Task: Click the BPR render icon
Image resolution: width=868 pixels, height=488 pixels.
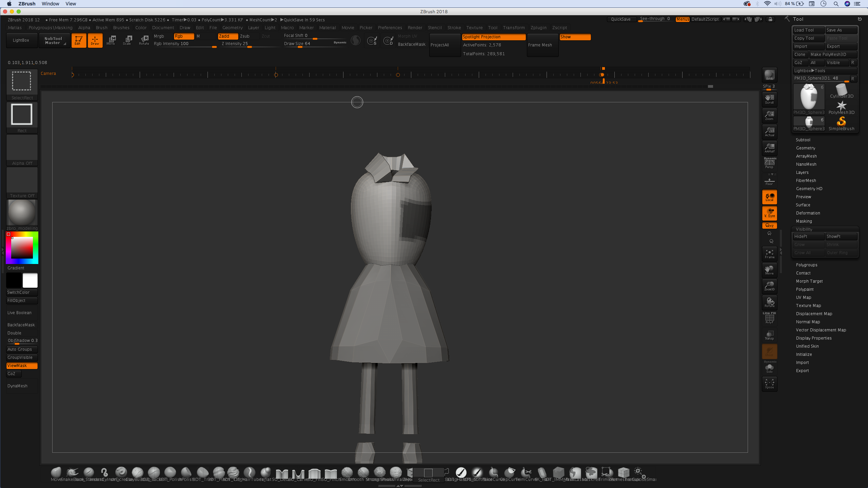Action: coord(769,75)
